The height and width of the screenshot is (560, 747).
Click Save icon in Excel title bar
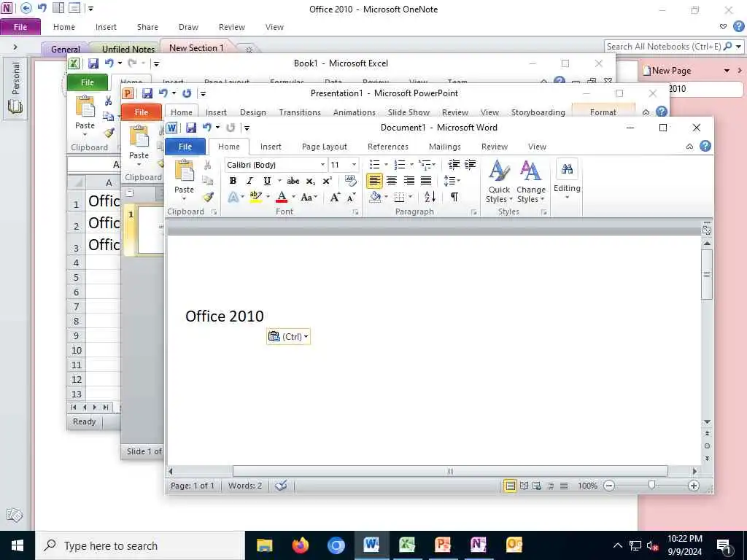coord(93,63)
